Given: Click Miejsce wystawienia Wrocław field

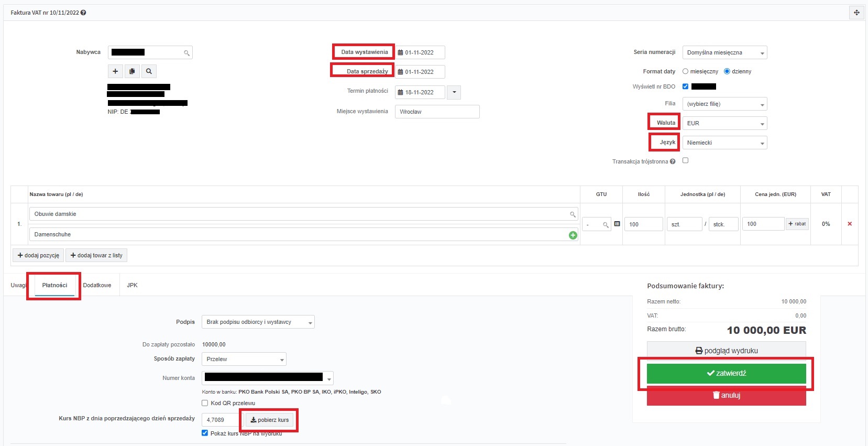Looking at the screenshot, I should click(x=437, y=112).
